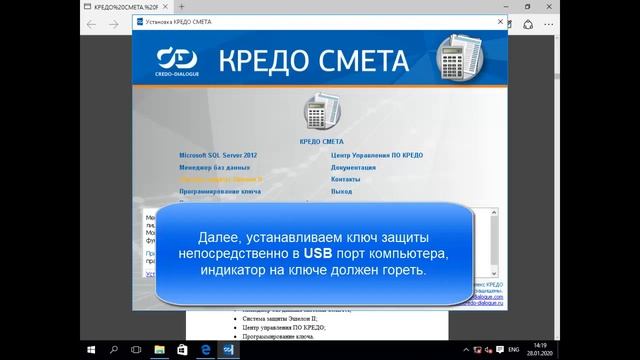Switch to the КРЕДО installer taskbar icon
Screen dimensions: 640x360
(x=228, y=350)
